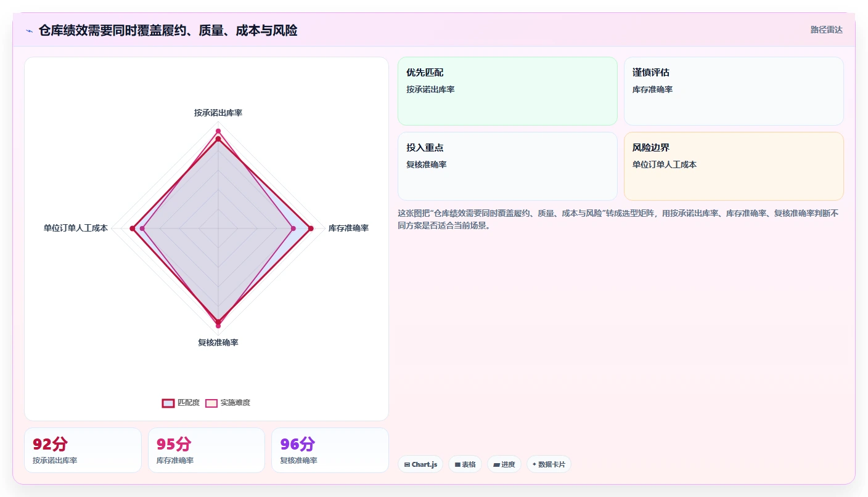The height and width of the screenshot is (497, 868).
Task: Open the 谨慎评估 card
Action: (734, 91)
